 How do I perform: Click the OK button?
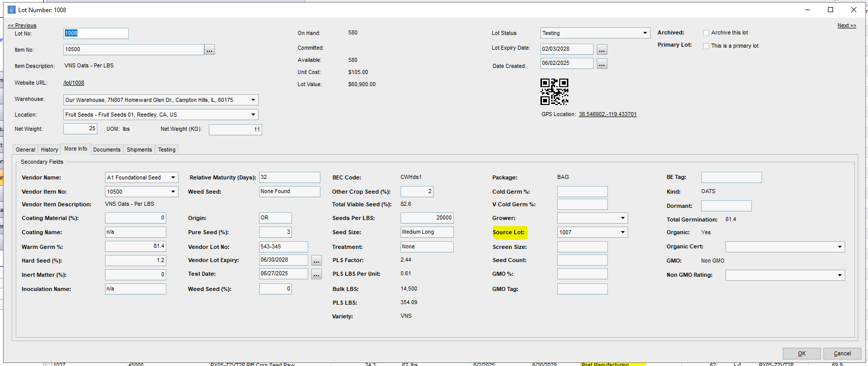tap(802, 353)
